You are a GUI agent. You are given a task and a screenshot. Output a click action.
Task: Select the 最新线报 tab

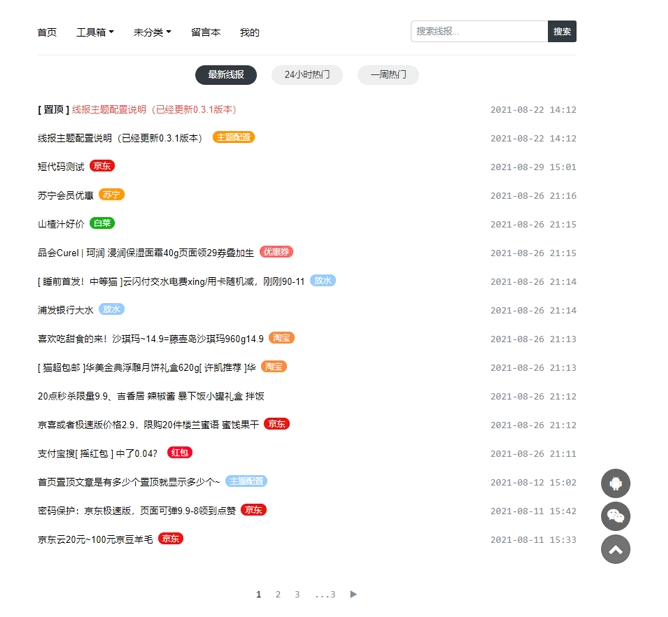click(x=226, y=75)
